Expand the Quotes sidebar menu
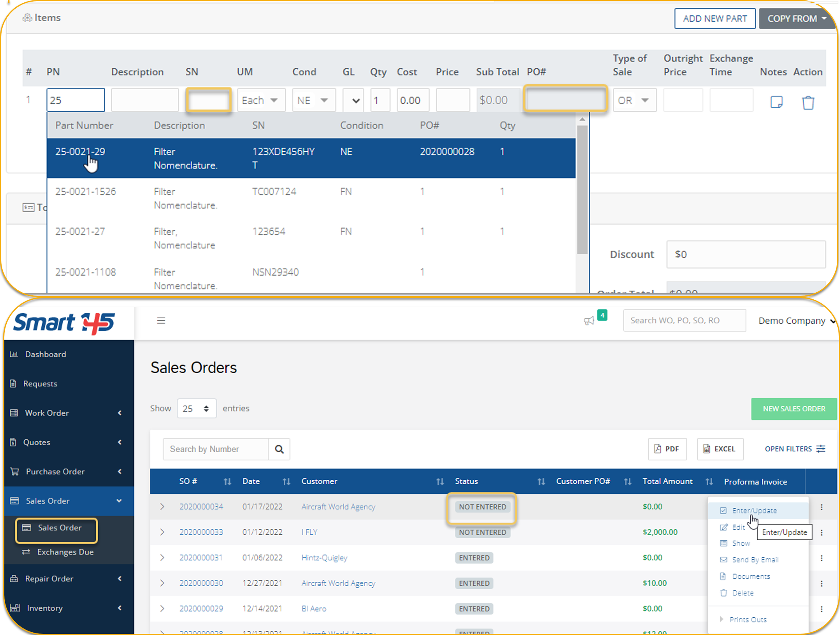 [x=69, y=442]
